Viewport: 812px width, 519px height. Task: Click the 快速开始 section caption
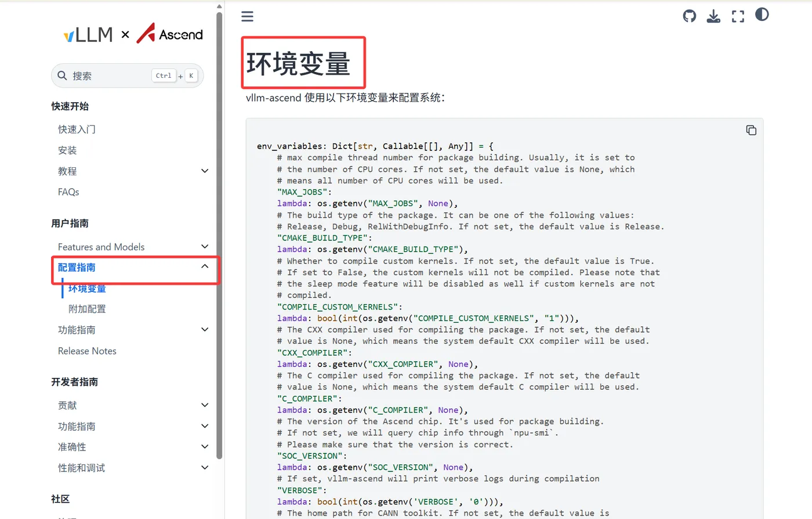[x=70, y=106]
